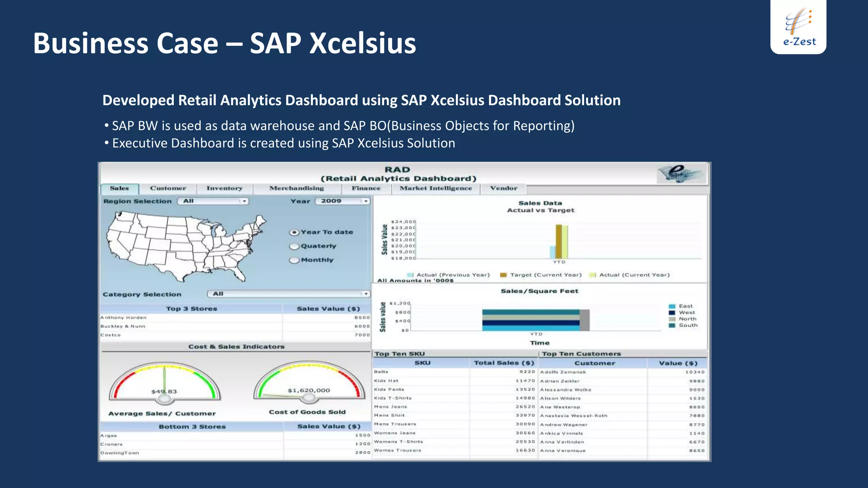Click the SKU column header

(x=422, y=363)
